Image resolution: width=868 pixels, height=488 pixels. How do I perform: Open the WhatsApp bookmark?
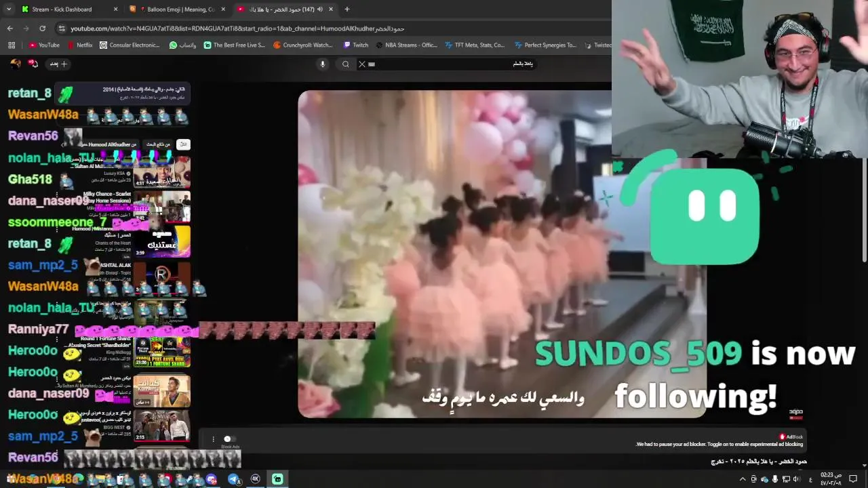tap(182, 45)
